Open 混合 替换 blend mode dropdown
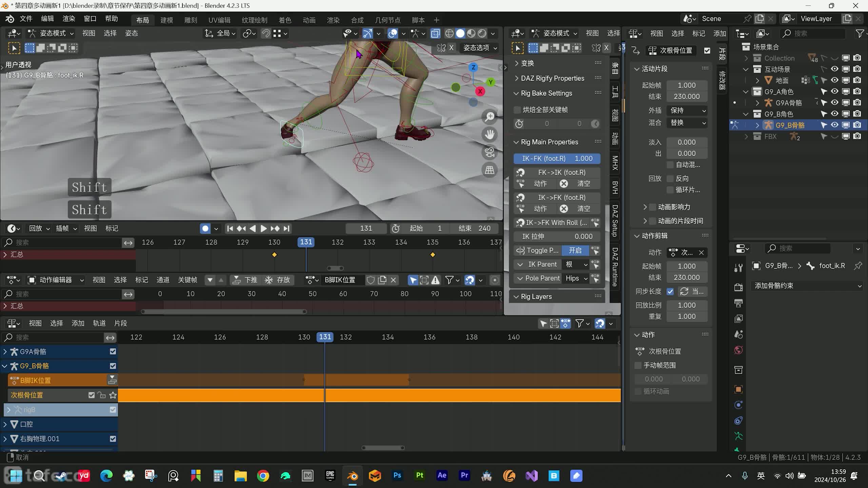 click(687, 123)
